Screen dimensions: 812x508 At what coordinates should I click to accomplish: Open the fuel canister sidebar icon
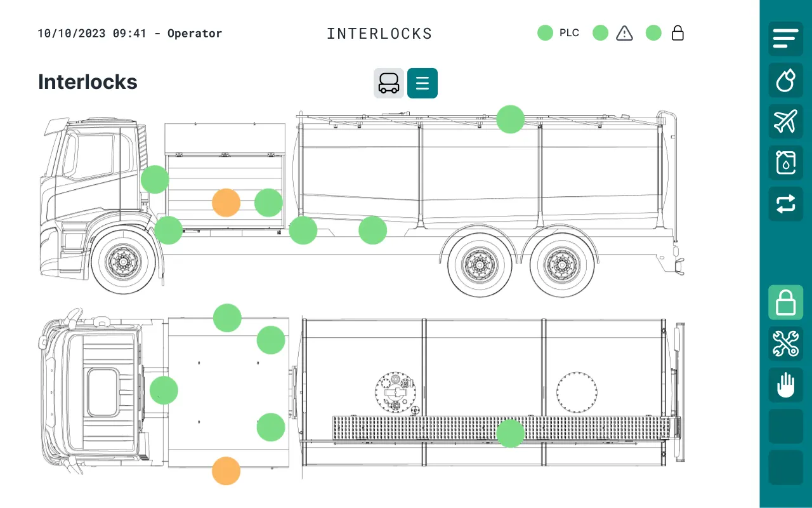785,163
